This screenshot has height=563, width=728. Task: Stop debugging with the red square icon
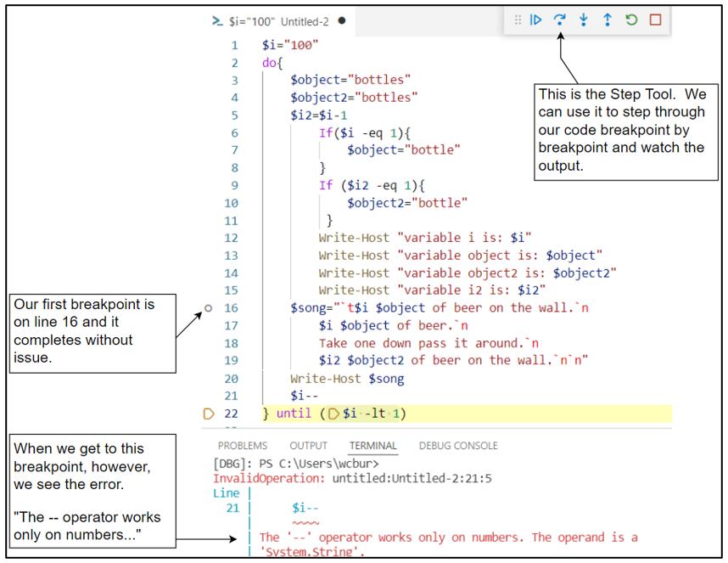click(x=655, y=21)
